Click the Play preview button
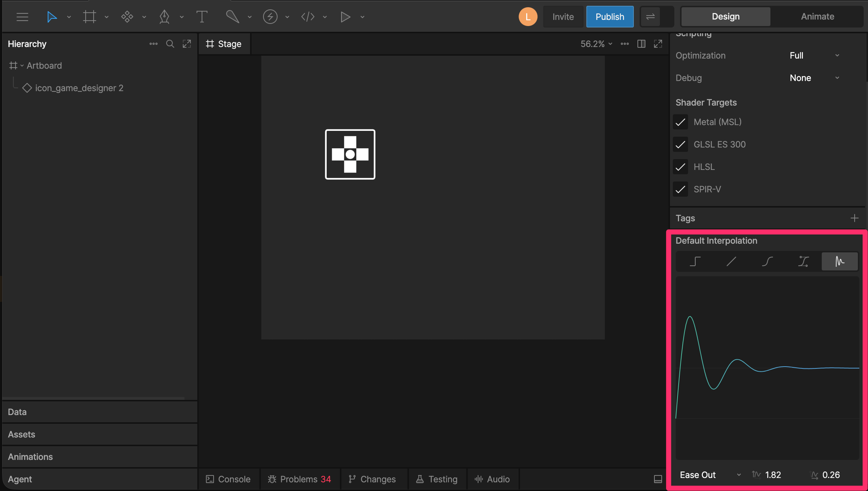The height and width of the screenshot is (491, 868). point(345,17)
